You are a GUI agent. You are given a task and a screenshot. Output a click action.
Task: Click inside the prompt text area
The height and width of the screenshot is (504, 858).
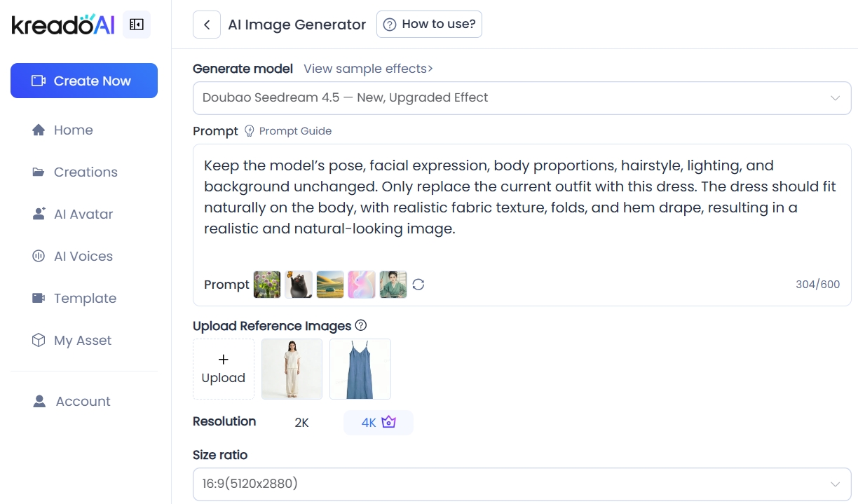[522, 210]
